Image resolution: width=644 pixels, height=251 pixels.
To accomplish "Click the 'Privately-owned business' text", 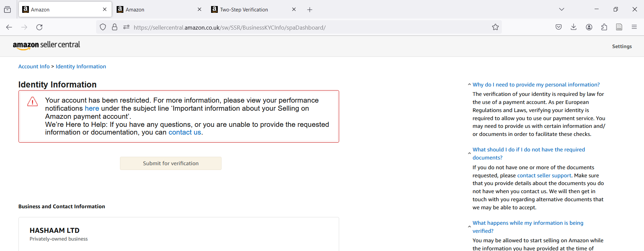I will (58, 239).
